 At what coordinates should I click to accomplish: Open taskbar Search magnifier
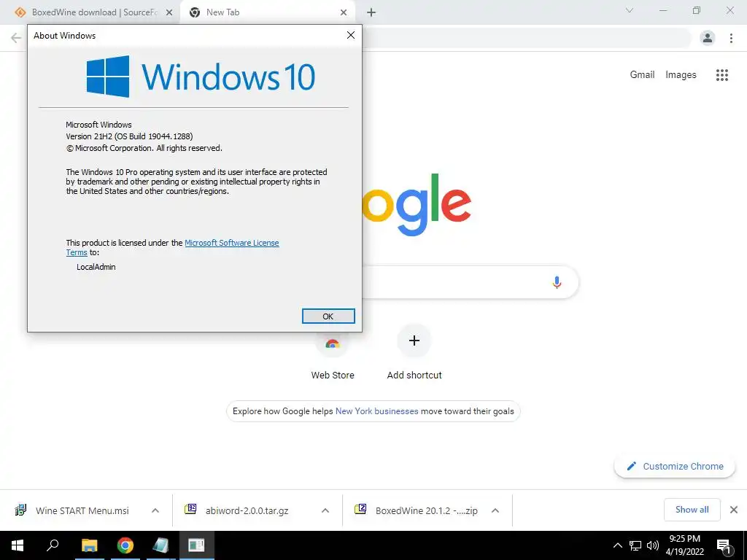click(53, 545)
